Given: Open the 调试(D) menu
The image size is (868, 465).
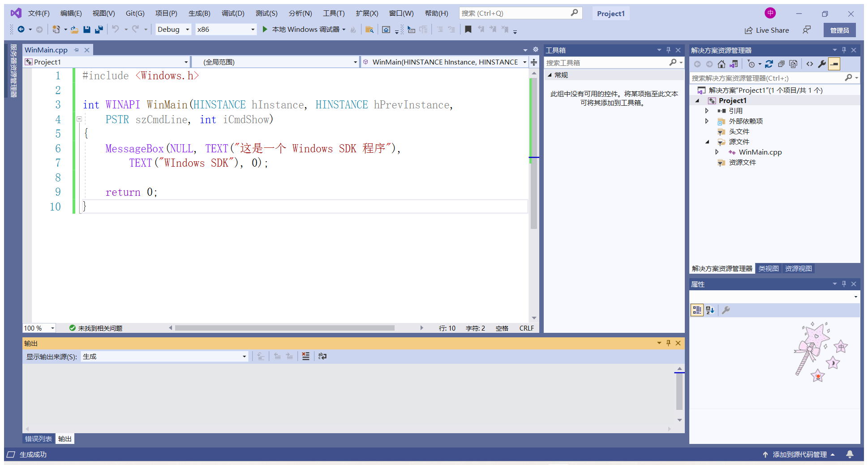Looking at the screenshot, I should point(233,13).
